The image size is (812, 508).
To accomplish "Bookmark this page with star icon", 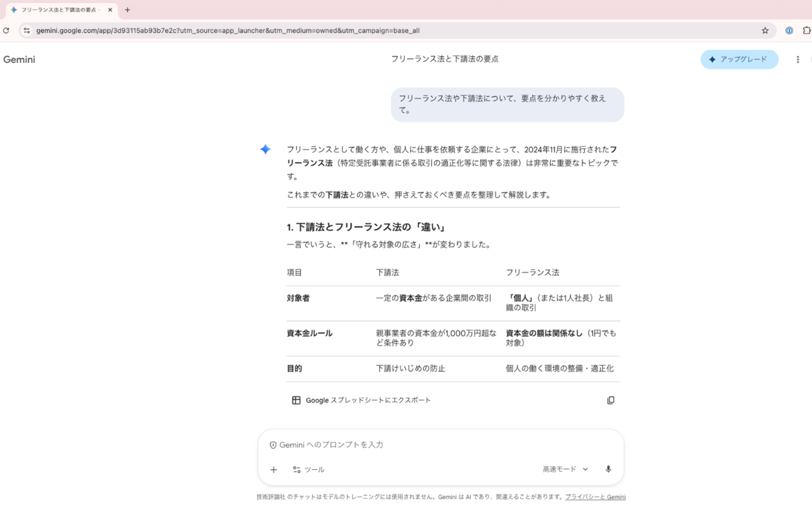I will [x=765, y=30].
